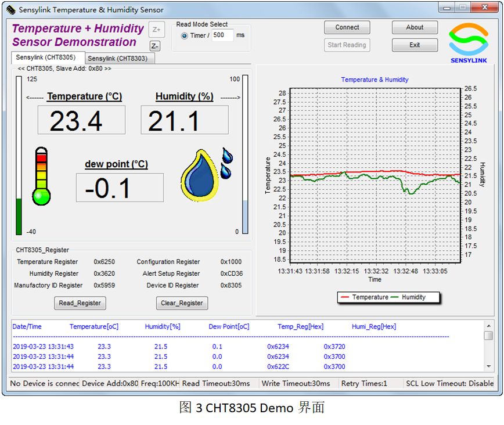Click the Temp_Reg[Hex] column header
This screenshot has width=504, height=425.
[301, 327]
